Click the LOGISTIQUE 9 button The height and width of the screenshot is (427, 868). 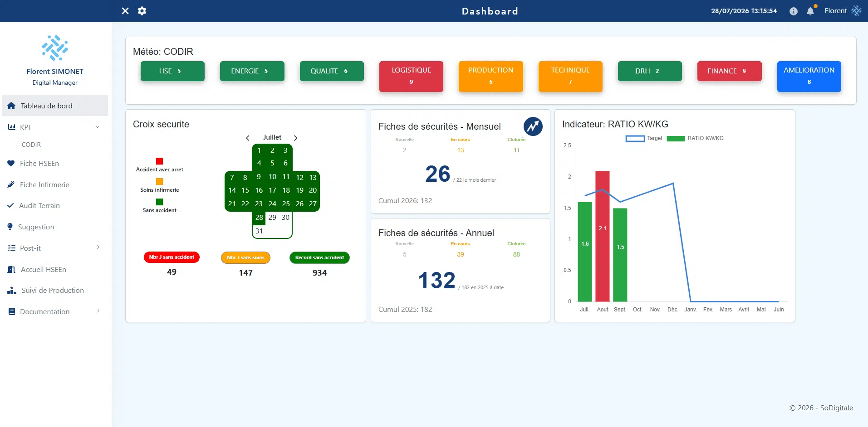tap(411, 77)
